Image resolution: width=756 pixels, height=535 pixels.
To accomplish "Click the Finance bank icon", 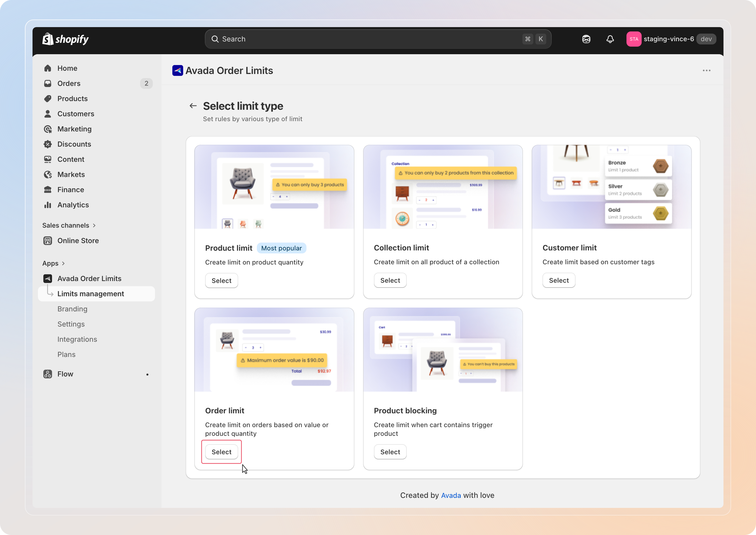I will point(48,189).
